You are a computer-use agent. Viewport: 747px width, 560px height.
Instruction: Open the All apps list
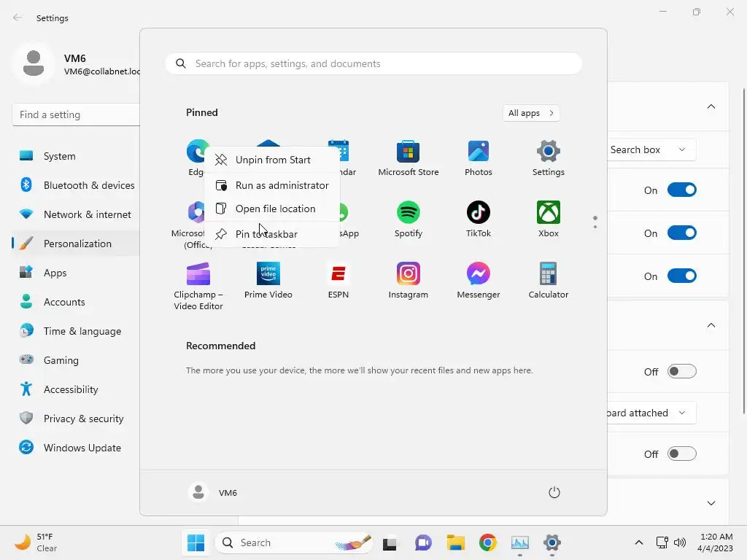click(x=531, y=113)
